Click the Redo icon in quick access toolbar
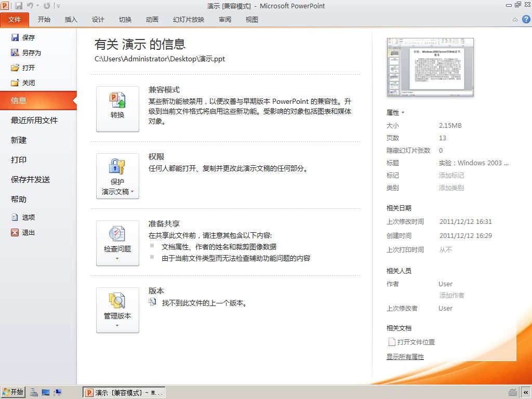The height and width of the screenshot is (399, 532). pos(47,5)
